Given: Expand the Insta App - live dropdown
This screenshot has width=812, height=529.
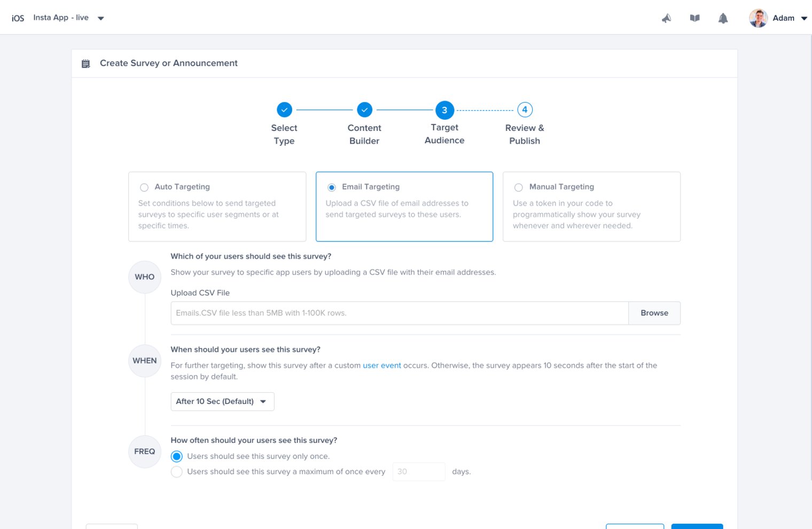Looking at the screenshot, I should click(100, 18).
